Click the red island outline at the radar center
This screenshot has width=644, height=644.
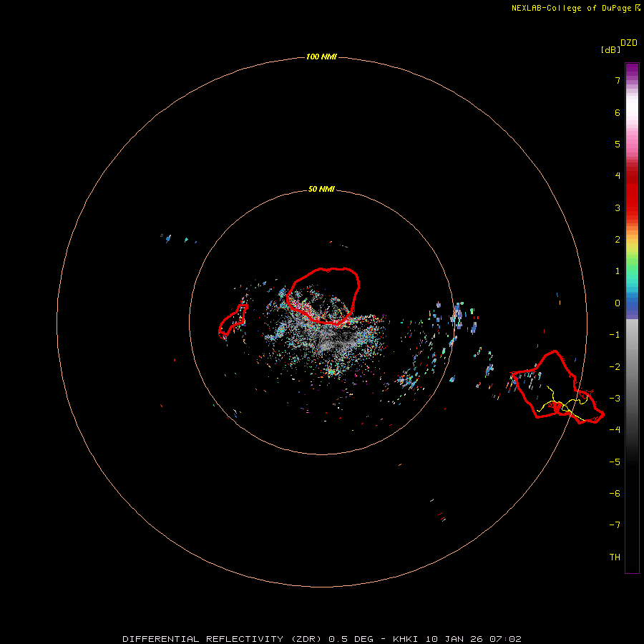[323, 296]
